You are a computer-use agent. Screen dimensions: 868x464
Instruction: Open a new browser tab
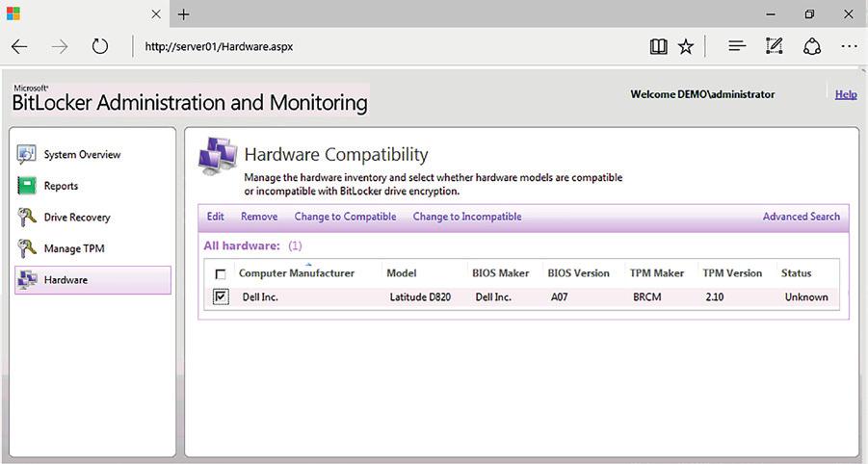[x=184, y=14]
